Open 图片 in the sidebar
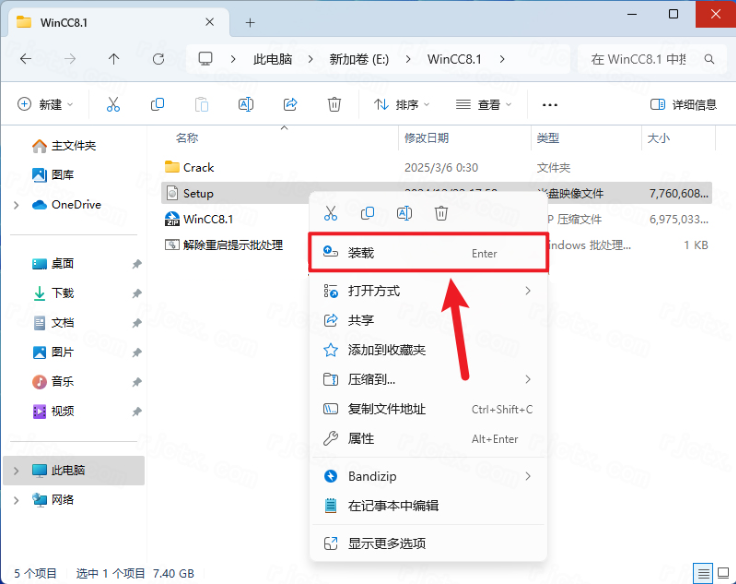 53,353
